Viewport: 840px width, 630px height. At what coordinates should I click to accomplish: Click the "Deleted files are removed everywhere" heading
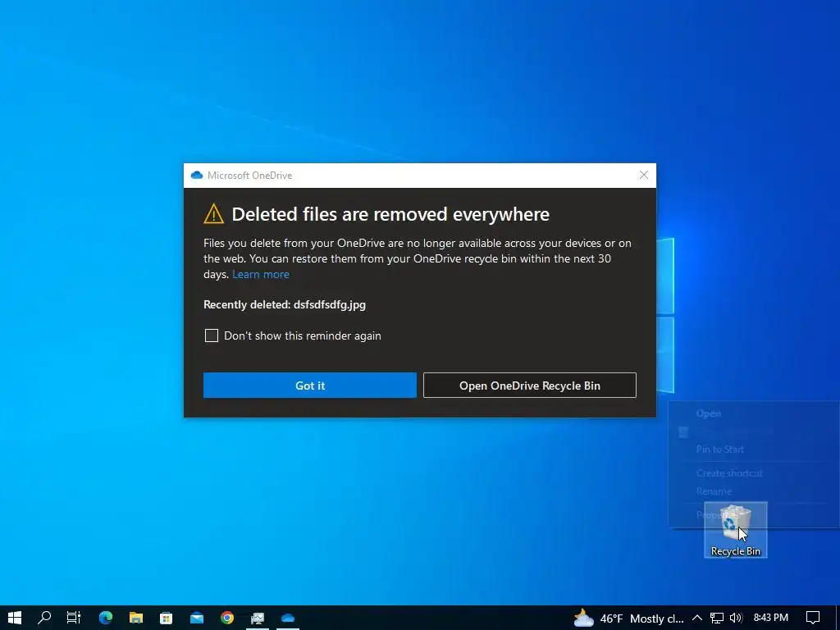tap(390, 214)
